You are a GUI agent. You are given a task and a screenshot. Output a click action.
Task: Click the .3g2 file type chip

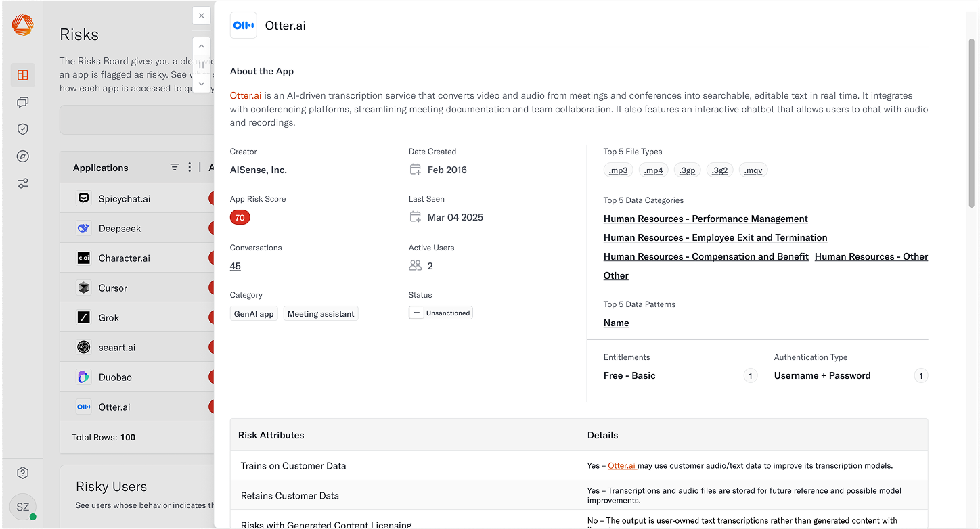tap(720, 170)
